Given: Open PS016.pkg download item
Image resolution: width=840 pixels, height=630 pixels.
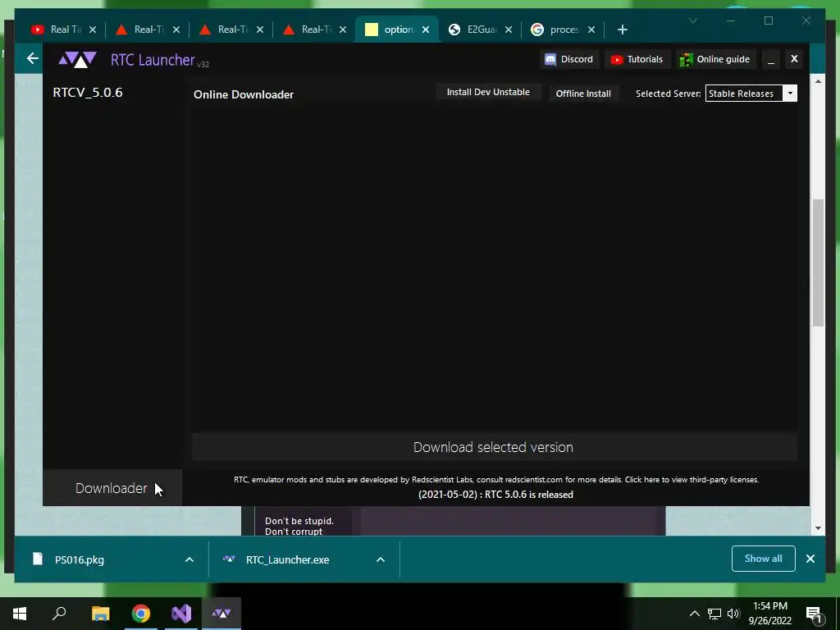Looking at the screenshot, I should (x=79, y=559).
